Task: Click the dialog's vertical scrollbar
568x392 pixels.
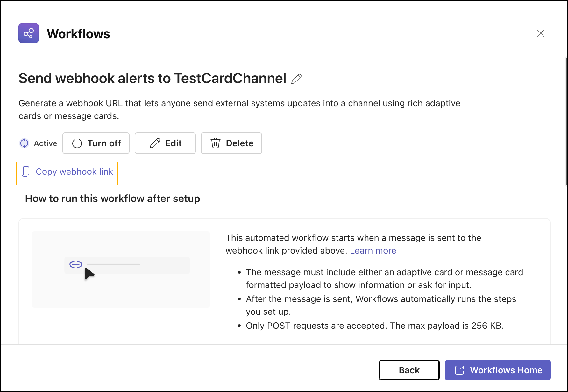Action: click(566, 121)
